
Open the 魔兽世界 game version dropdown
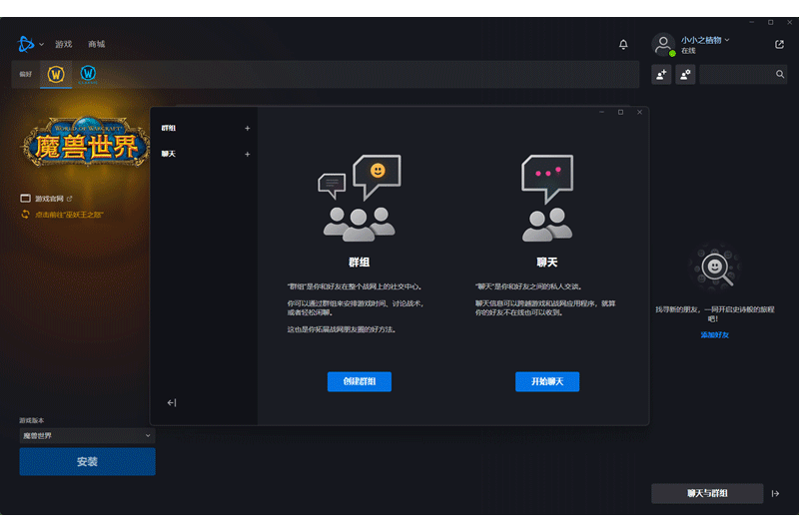pyautogui.click(x=87, y=436)
